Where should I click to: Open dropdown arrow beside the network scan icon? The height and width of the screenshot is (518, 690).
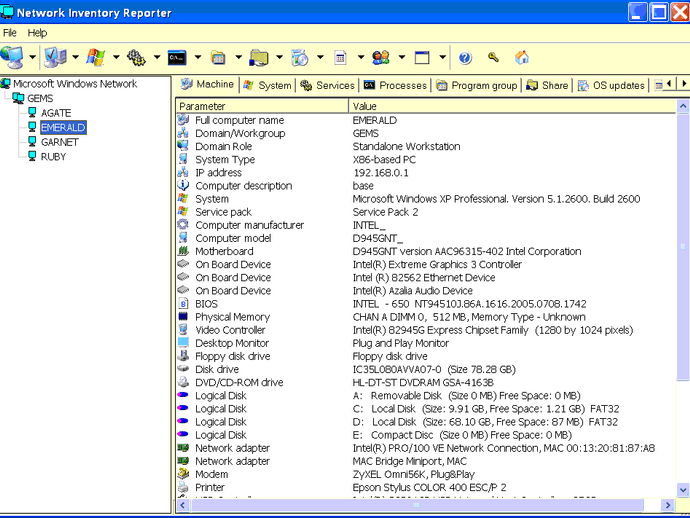tap(33, 57)
